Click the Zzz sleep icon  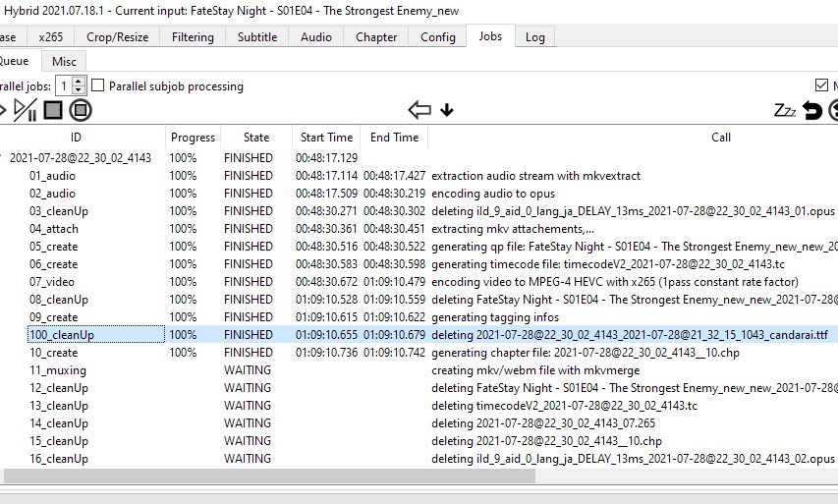(785, 110)
